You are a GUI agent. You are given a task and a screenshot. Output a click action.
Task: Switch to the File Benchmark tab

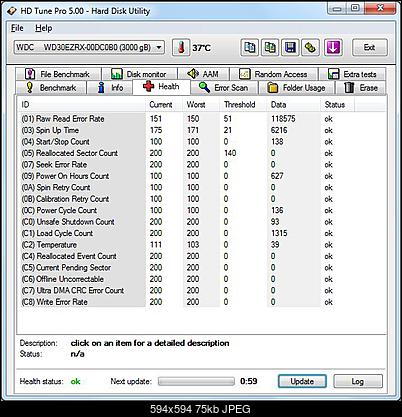pos(58,74)
